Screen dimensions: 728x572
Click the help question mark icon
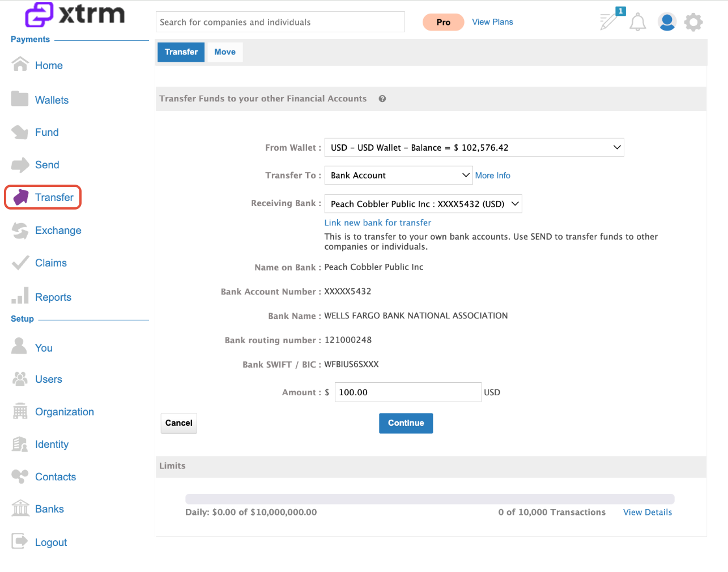tap(382, 99)
